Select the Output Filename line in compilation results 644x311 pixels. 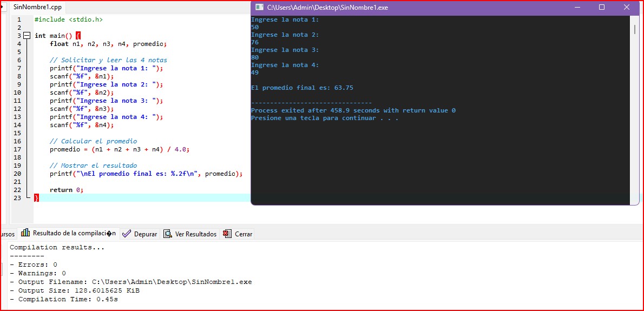[x=130, y=282]
